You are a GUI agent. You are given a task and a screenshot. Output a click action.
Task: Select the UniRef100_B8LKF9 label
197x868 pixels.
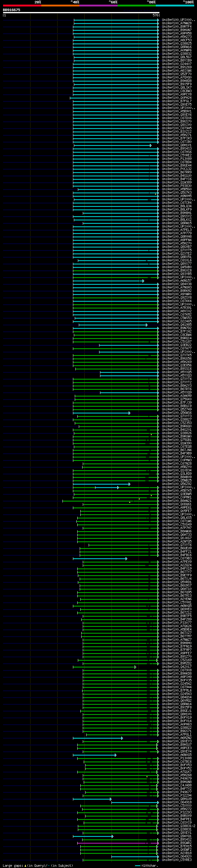[x=177, y=210]
